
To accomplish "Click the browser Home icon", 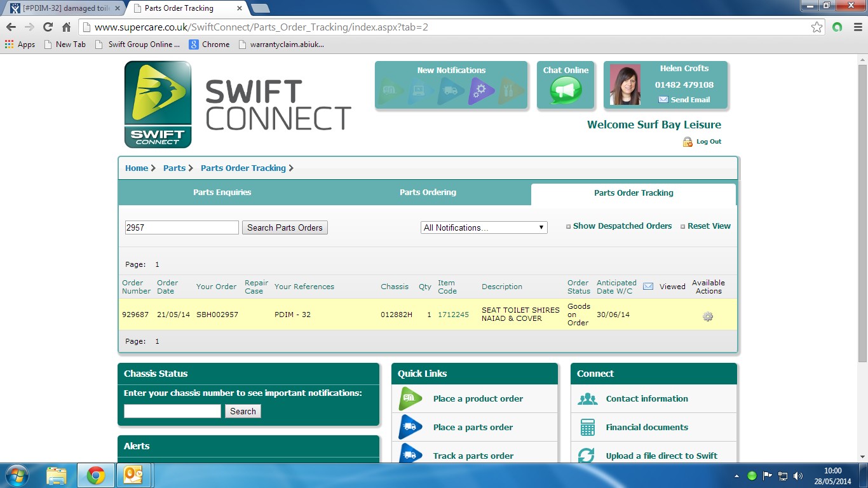I will pyautogui.click(x=66, y=27).
